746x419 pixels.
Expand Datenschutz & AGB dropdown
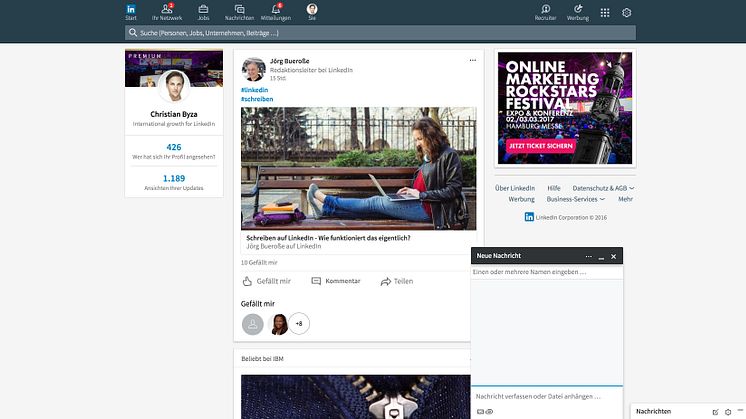(x=603, y=188)
